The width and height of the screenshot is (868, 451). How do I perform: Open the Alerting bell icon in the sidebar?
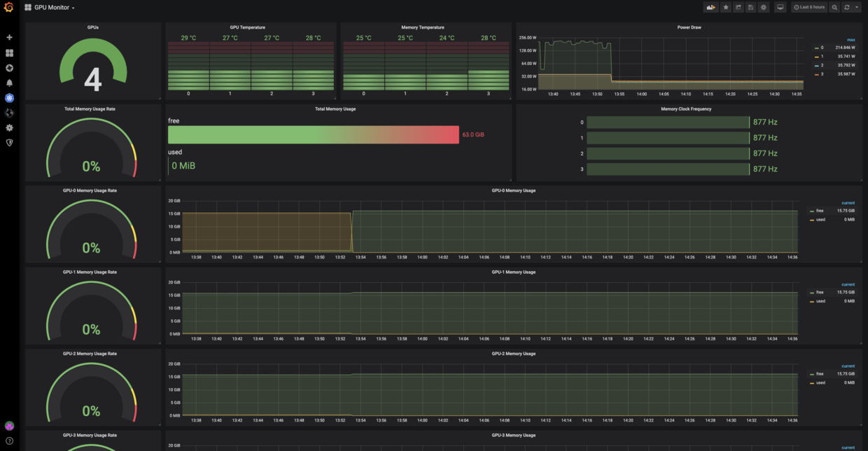8,83
